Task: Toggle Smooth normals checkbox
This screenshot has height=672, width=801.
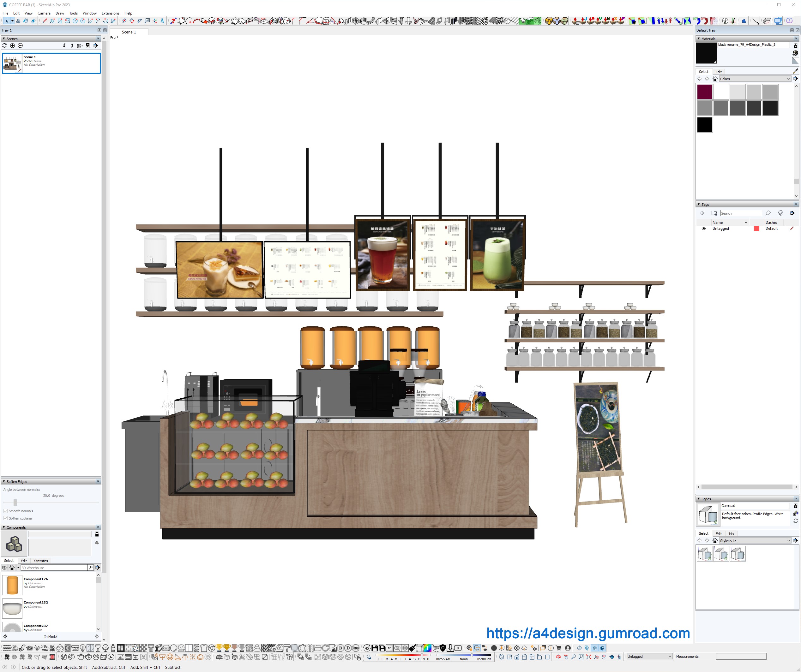Action: coord(5,511)
